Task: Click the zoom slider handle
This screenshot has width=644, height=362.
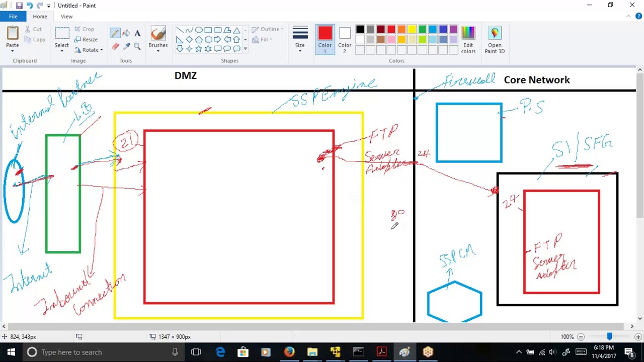Action: point(609,336)
